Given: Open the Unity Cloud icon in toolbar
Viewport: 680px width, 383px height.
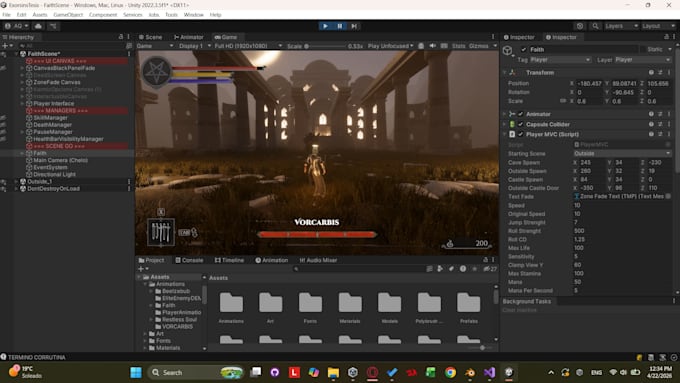Looking at the screenshot, I should 38,26.
